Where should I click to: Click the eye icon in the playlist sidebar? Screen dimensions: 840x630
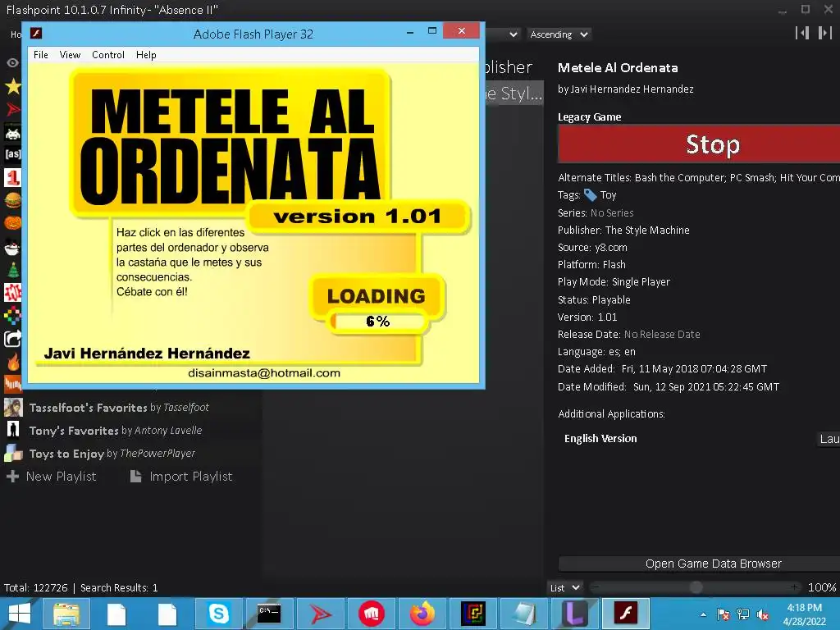[12, 62]
